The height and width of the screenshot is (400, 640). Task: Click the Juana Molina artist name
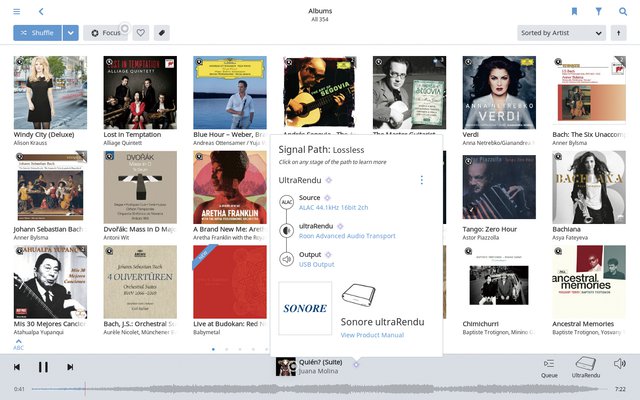(x=318, y=371)
